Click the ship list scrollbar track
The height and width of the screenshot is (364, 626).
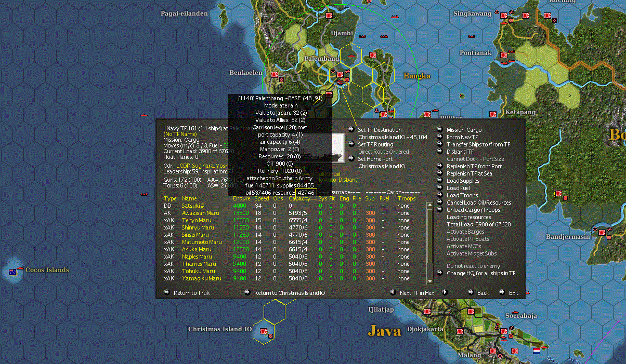click(429, 242)
